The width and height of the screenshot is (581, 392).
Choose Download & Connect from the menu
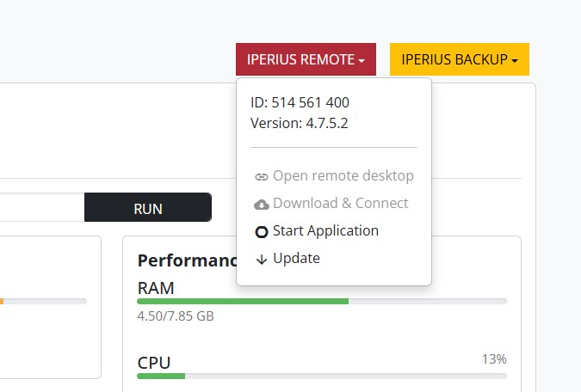click(340, 204)
